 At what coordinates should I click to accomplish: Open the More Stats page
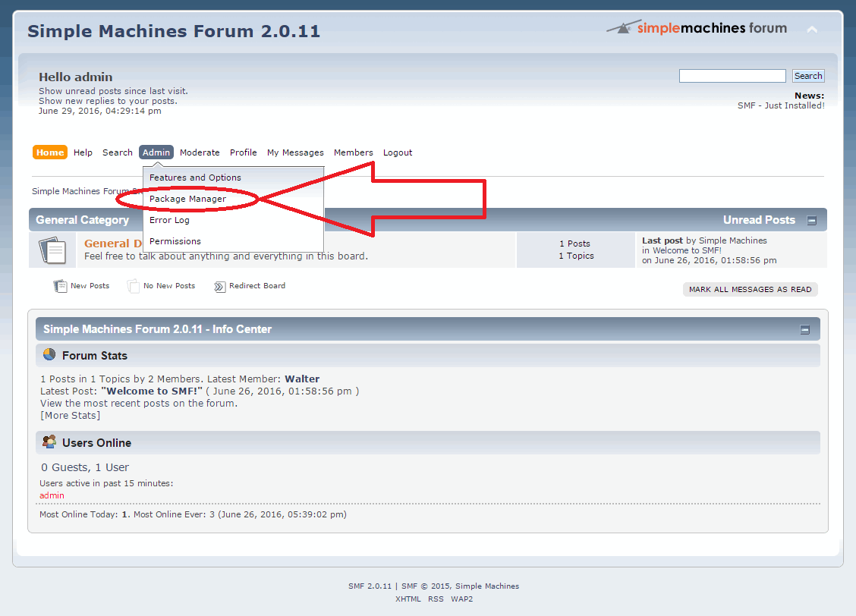coord(70,415)
